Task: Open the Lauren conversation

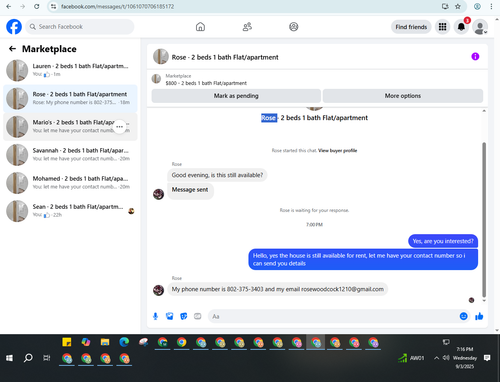Action: [70, 70]
